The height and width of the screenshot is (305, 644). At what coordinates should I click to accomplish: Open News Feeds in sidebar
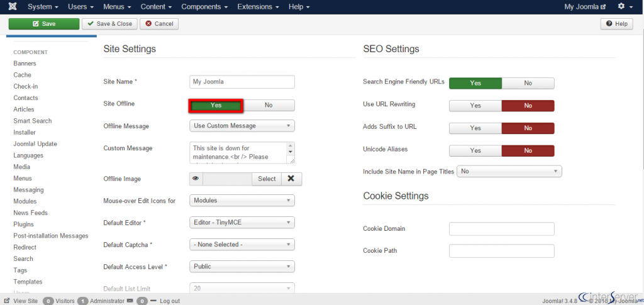click(30, 213)
